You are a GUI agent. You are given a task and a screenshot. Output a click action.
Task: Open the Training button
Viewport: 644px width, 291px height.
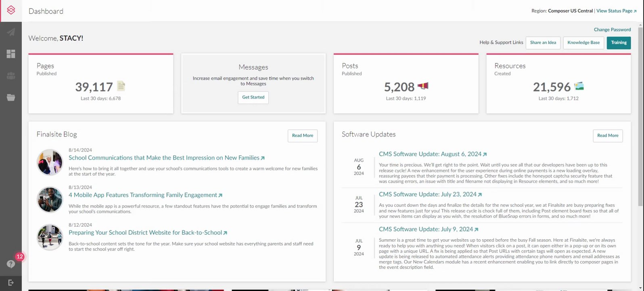point(619,43)
